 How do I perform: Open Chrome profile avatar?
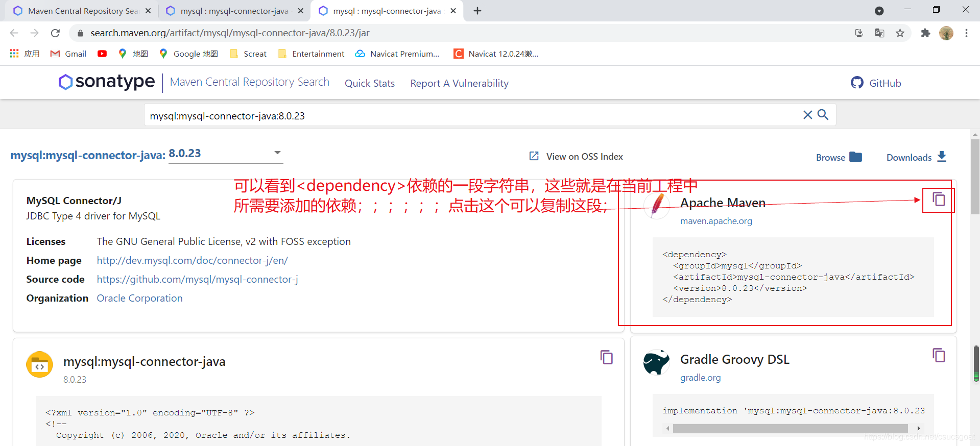click(x=946, y=33)
